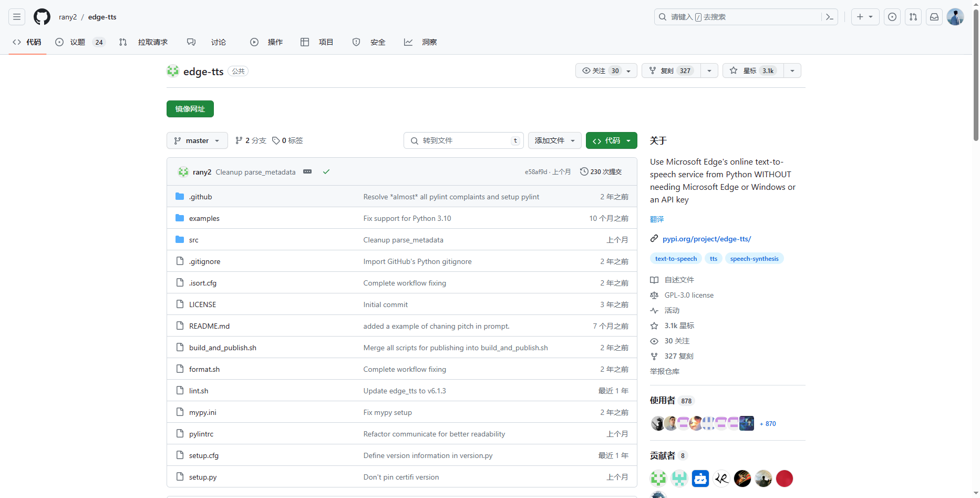The image size is (980, 498).
Task: Click the LICENSE file icon
Action: [180, 304]
